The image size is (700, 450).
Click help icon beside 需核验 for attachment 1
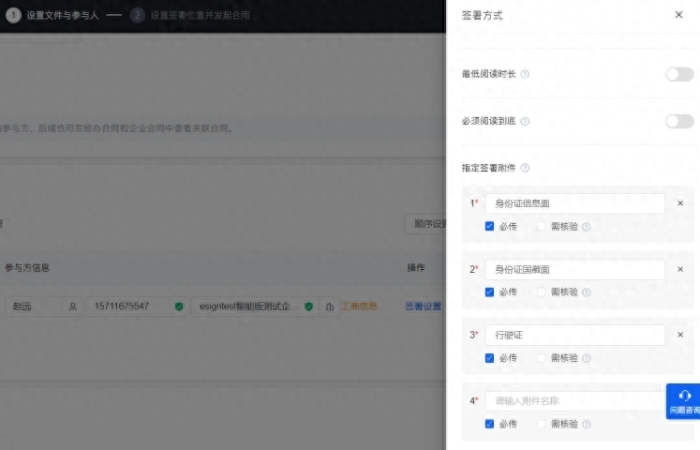(x=587, y=227)
